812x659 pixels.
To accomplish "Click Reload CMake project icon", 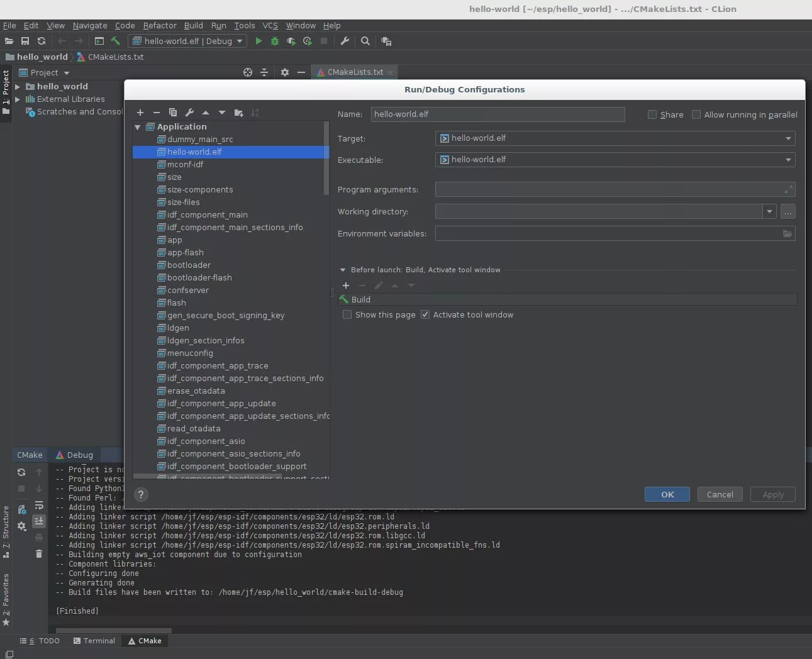I will pos(21,472).
